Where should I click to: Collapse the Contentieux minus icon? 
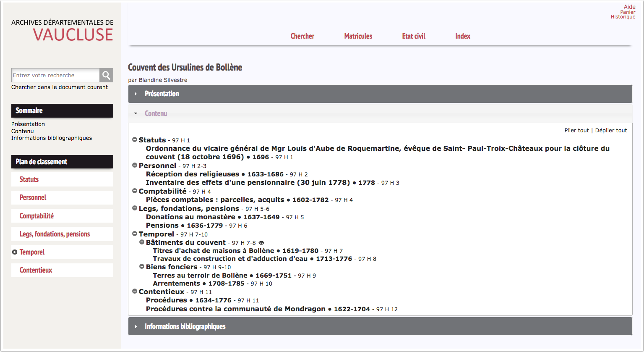tap(135, 292)
